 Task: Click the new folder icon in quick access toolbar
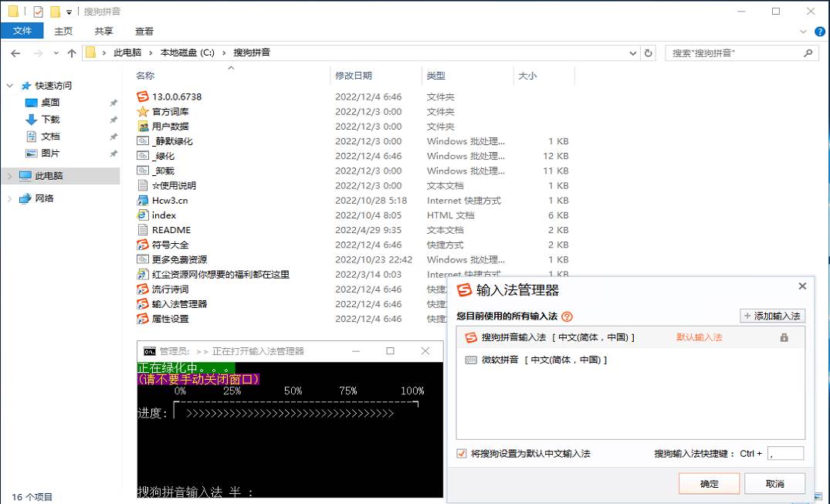point(55,11)
